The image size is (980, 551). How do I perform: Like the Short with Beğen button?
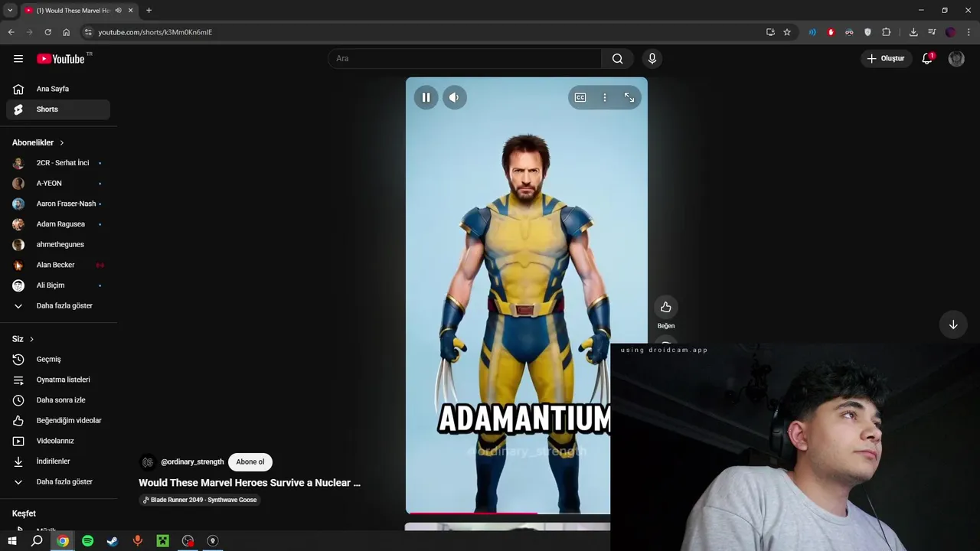click(x=665, y=307)
